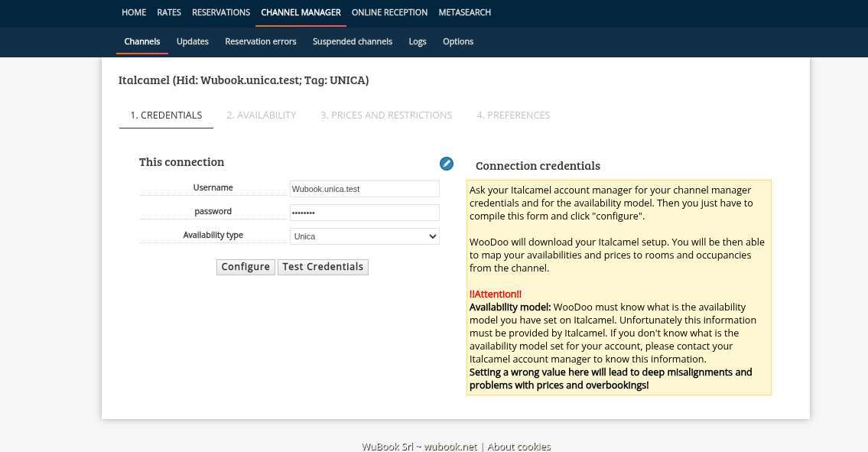
Task: Click into the Username input field
Action: point(364,189)
